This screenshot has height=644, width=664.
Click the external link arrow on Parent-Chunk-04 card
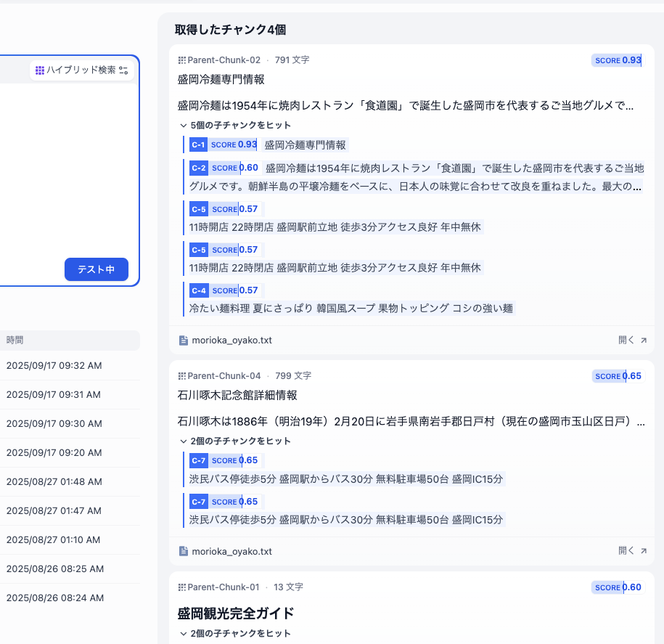coord(642,550)
